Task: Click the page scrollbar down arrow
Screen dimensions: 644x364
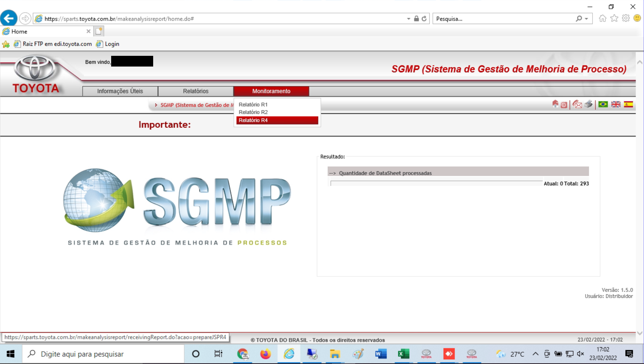Action: click(x=640, y=333)
